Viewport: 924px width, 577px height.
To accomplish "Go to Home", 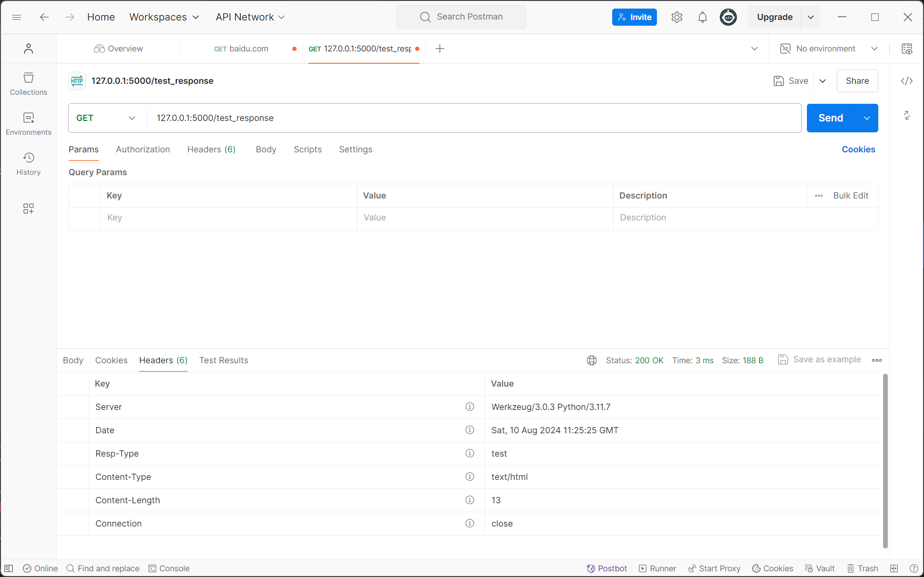I will [x=101, y=17].
